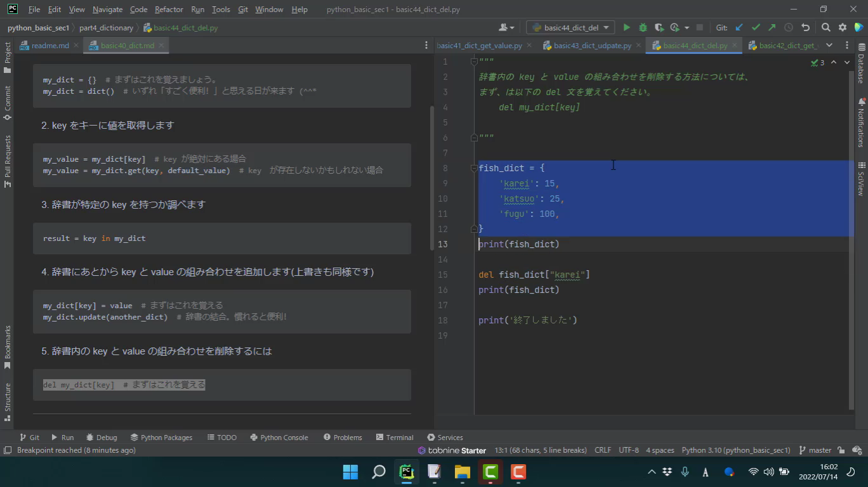The width and height of the screenshot is (868, 487).
Task: Click the Rollback undo arrow icon
Action: tap(805, 27)
